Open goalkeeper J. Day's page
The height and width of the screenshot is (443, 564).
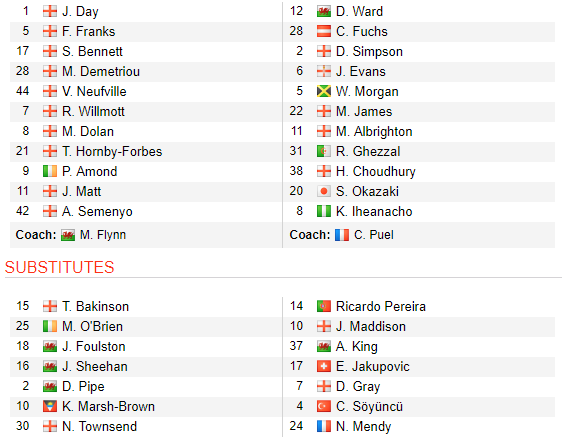pos(80,12)
